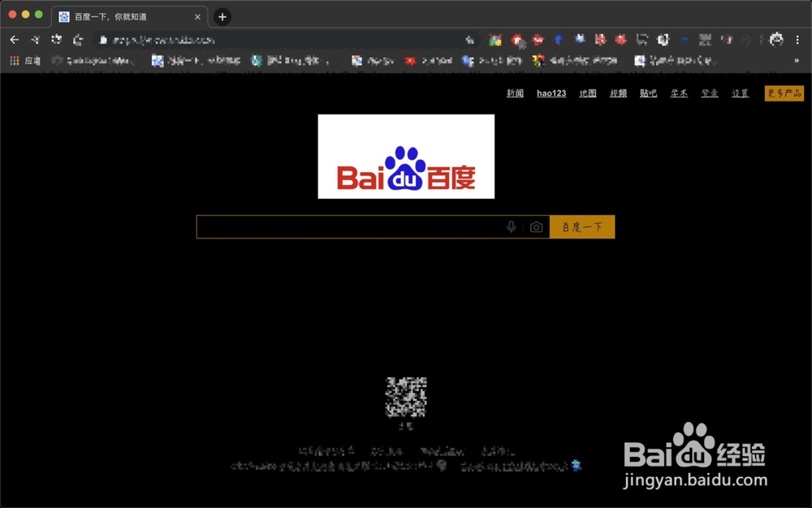Open the red YouTube bookmark

(x=429, y=61)
